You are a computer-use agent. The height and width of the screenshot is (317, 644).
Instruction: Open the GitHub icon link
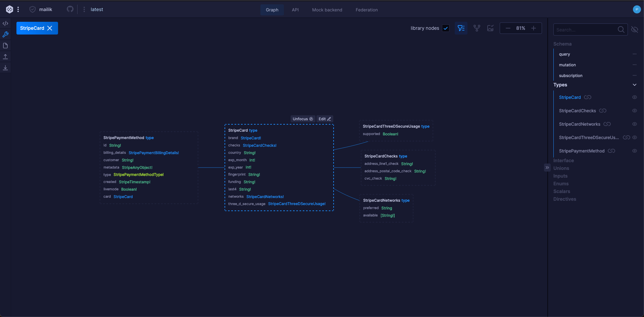70,9
